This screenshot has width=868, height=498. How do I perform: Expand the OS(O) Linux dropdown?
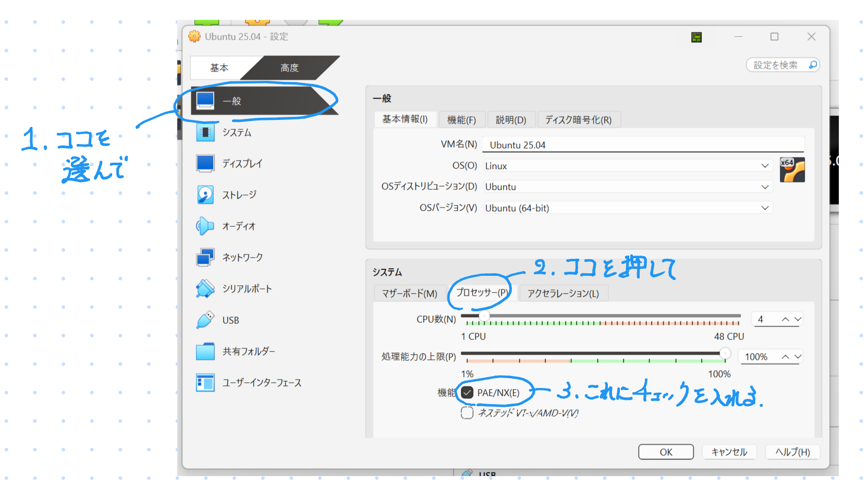[628, 166]
